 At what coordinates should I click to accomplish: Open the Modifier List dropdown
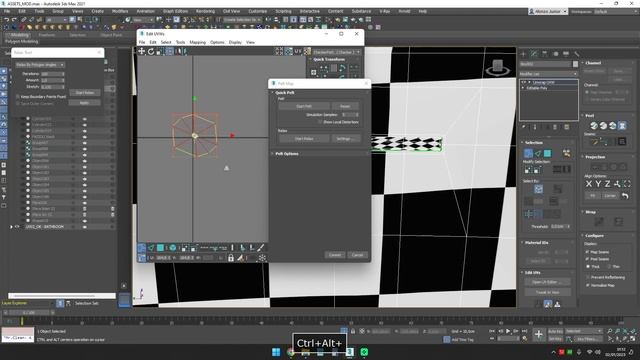pyautogui.click(x=549, y=74)
